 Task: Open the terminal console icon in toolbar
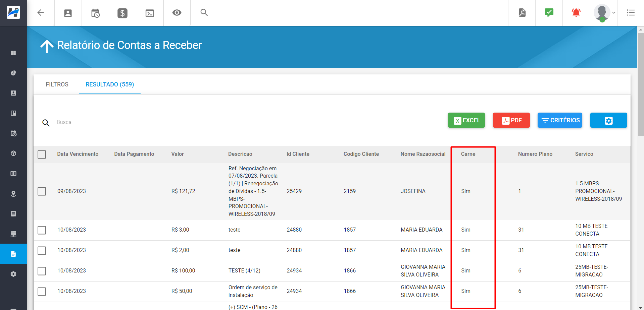point(150,13)
